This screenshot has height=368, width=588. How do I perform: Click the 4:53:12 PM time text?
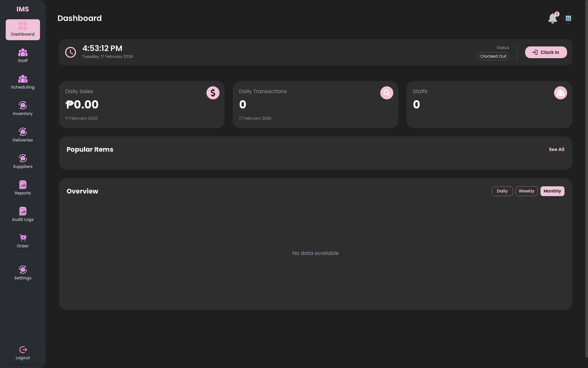click(x=102, y=48)
